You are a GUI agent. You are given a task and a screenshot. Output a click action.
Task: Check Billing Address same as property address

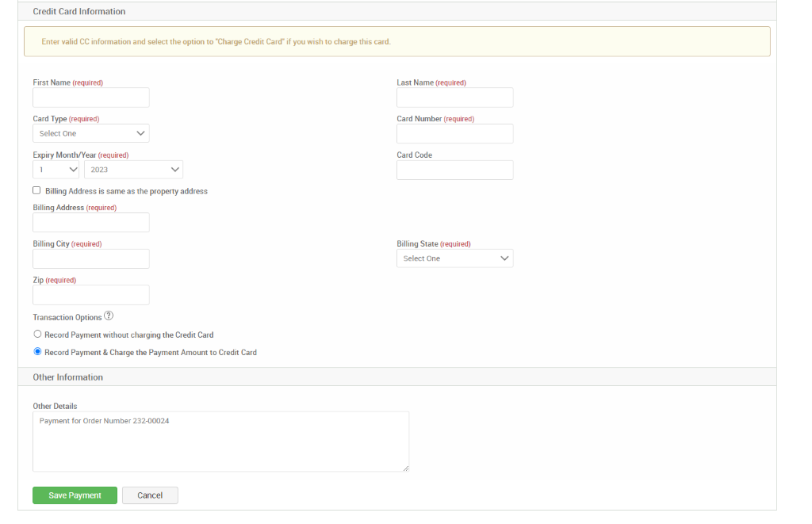(x=36, y=190)
